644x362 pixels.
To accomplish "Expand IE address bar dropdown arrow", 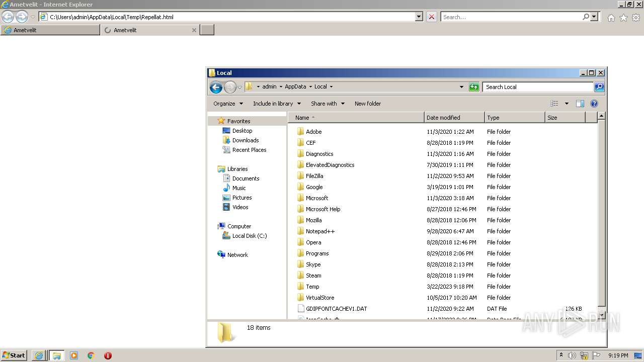I will click(419, 17).
